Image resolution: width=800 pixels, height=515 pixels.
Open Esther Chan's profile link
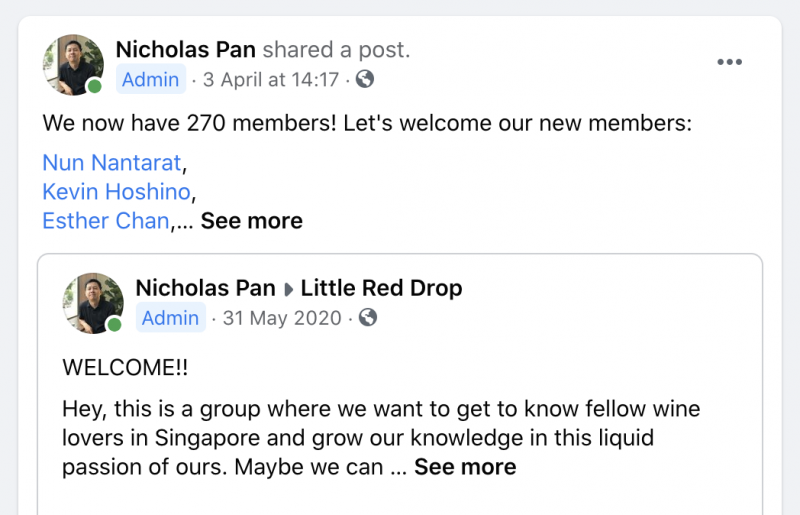coord(106,221)
